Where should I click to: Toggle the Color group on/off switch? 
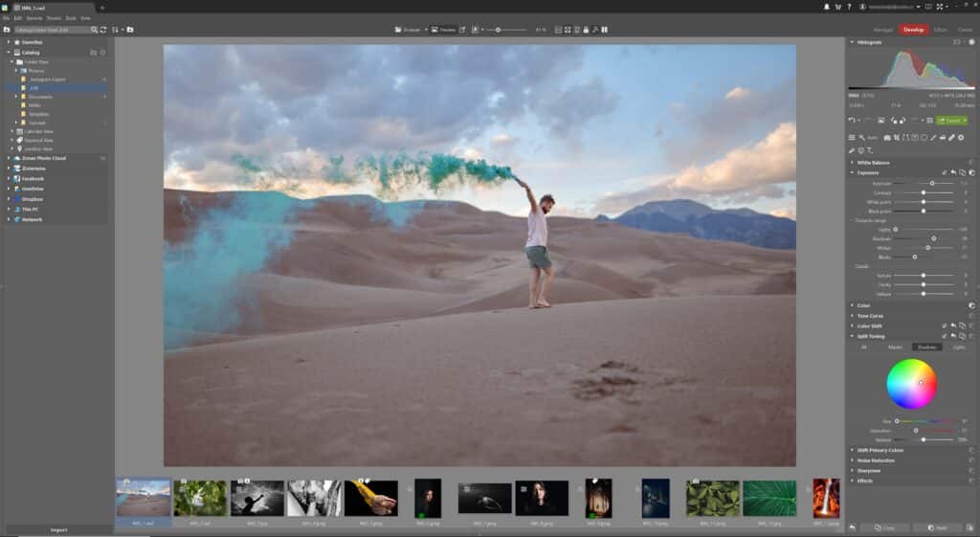972,305
